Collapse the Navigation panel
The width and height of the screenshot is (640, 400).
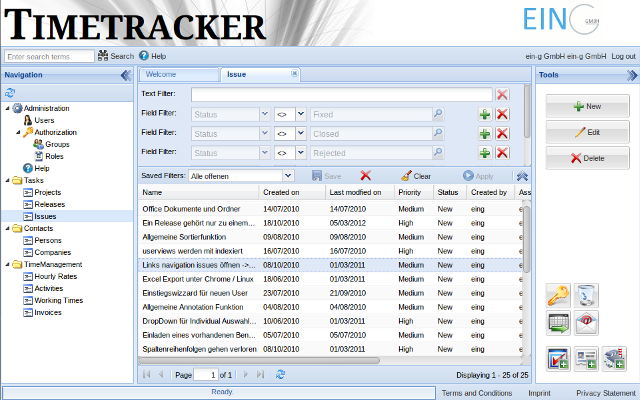(x=125, y=75)
